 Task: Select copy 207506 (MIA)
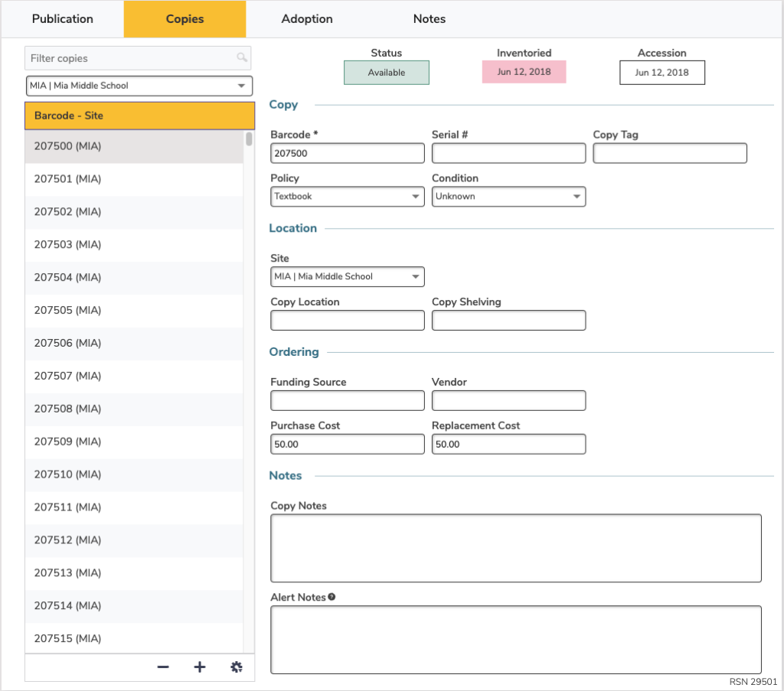click(134, 344)
